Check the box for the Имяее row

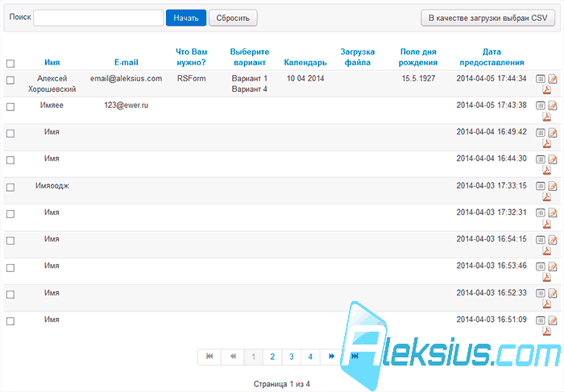pyautogui.click(x=10, y=107)
